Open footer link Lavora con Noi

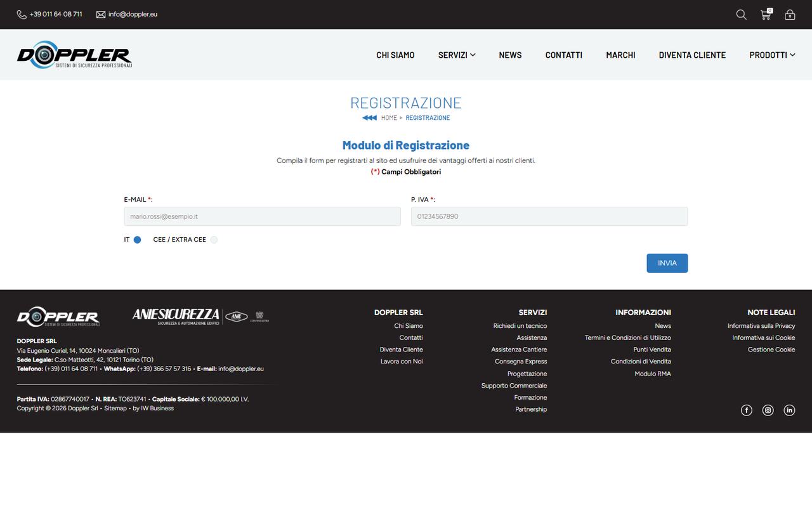point(402,362)
